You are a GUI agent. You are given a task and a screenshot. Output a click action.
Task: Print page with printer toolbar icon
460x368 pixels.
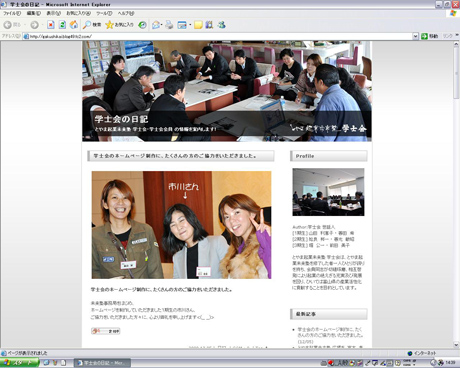coord(169,25)
